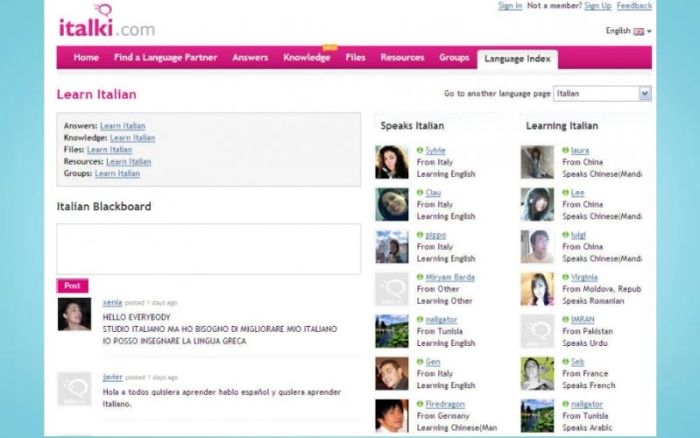700x438 pixels.
Task: Open Knowledge: Learn Italian link
Action: (133, 138)
